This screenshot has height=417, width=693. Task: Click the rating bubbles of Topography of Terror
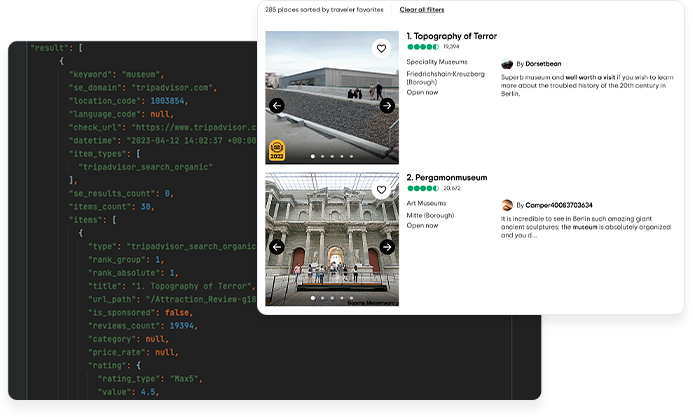[423, 47]
